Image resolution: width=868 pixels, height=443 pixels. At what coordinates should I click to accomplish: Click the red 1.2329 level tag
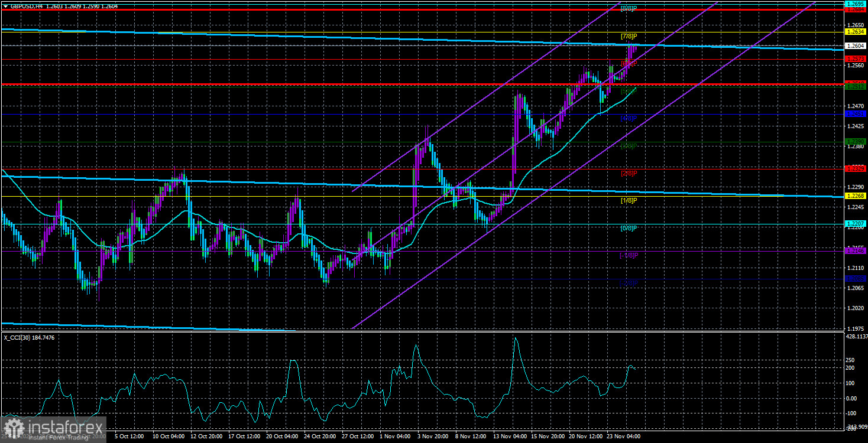855,169
